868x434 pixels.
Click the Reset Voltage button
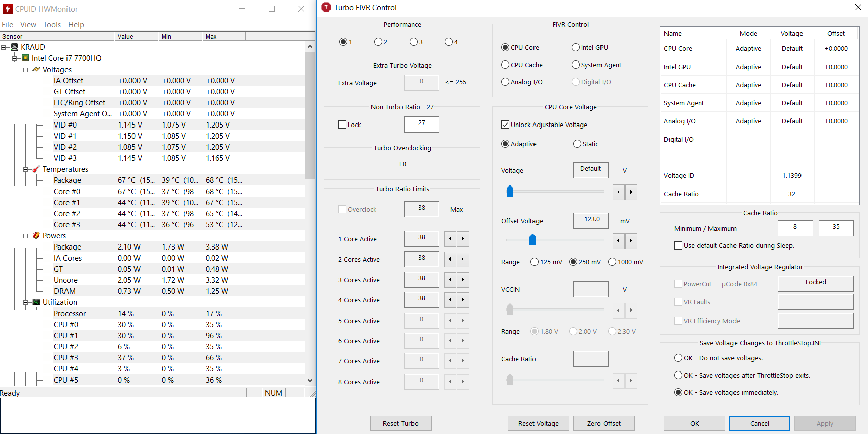point(538,423)
